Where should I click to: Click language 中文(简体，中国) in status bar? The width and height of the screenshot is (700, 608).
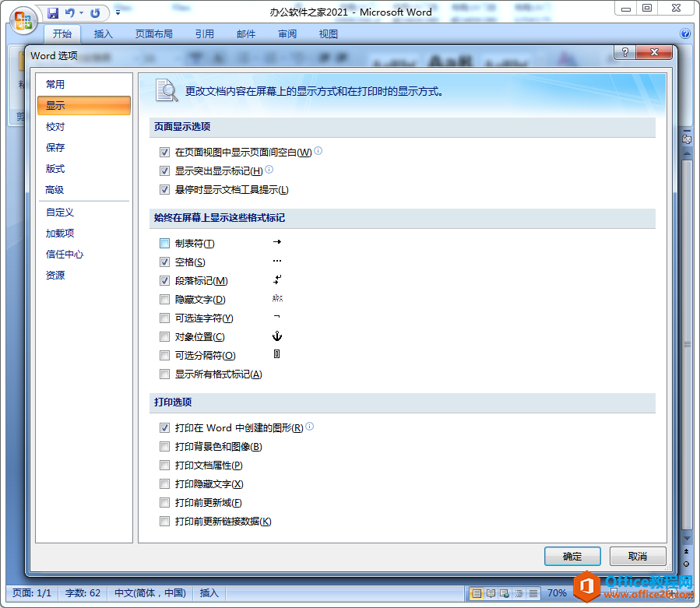pyautogui.click(x=150, y=593)
